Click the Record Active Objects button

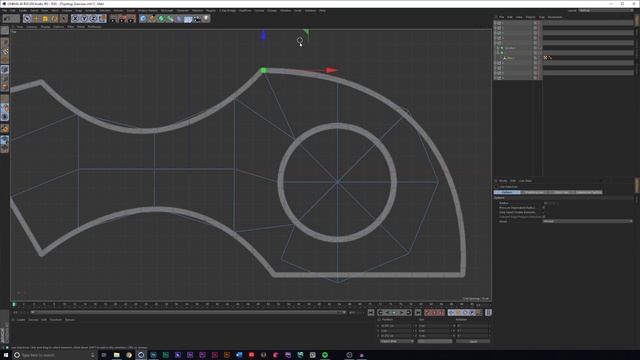coord(427,313)
